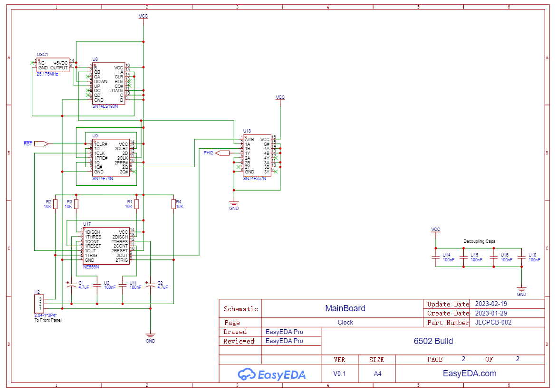Open the EasyEDA.com link in title block

tap(469, 373)
